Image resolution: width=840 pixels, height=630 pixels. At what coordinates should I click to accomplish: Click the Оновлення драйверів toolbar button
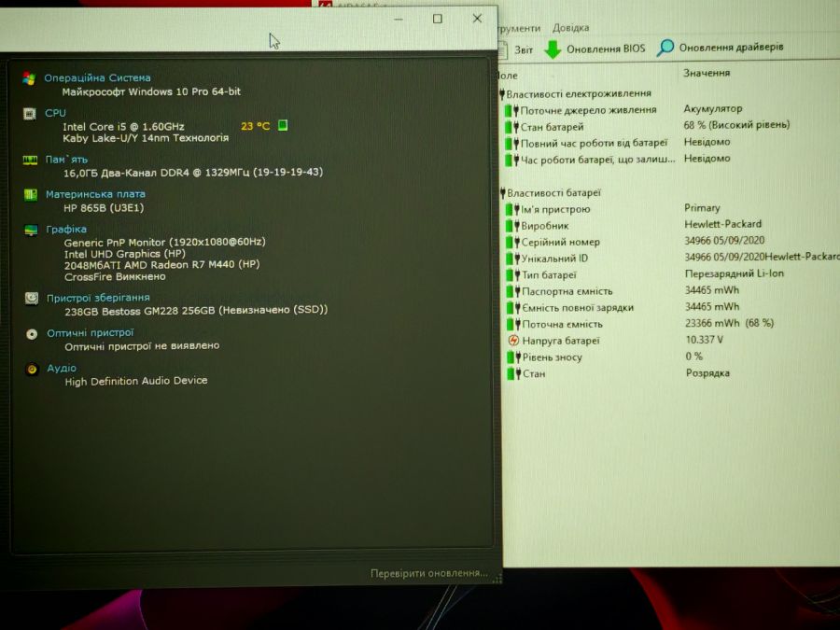point(720,48)
